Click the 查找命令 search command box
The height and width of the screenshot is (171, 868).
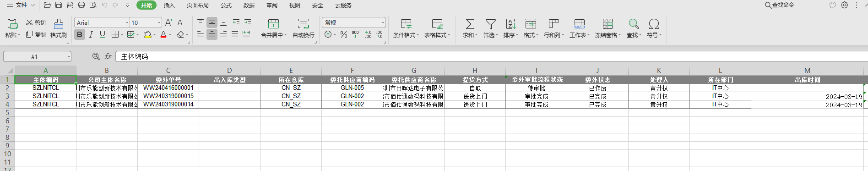click(780, 5)
